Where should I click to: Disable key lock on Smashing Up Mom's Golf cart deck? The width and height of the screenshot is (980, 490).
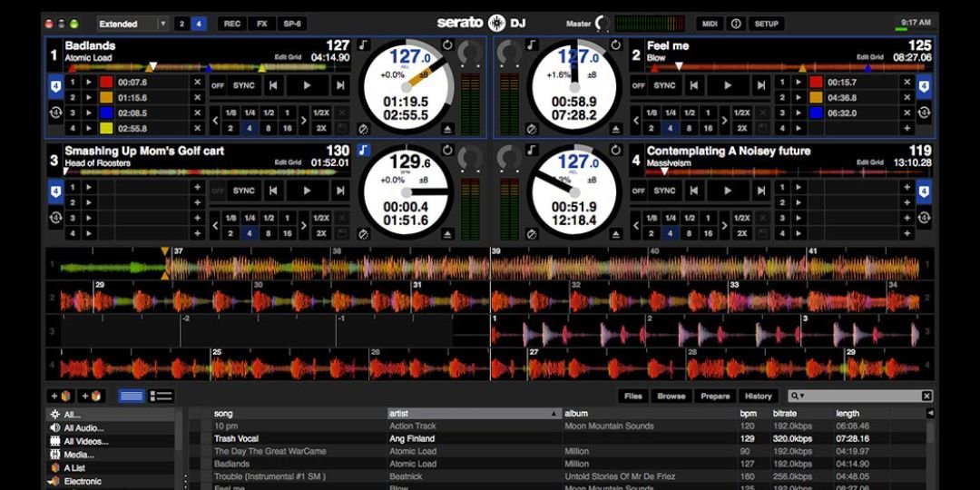coord(364,150)
